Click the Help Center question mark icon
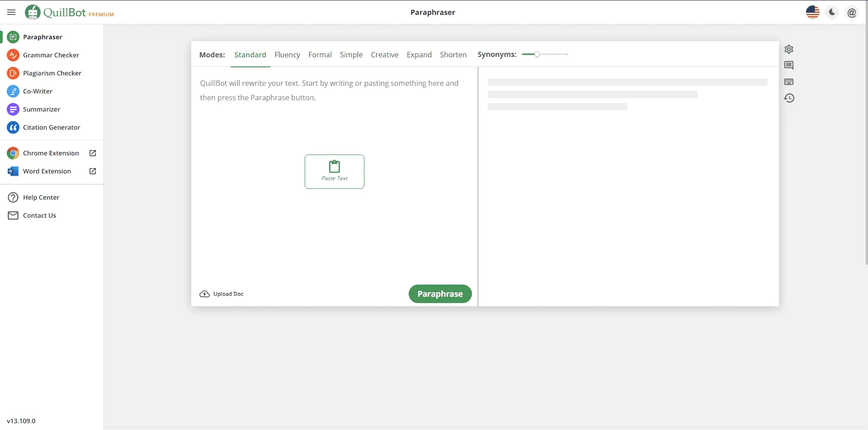868x430 pixels. click(13, 197)
